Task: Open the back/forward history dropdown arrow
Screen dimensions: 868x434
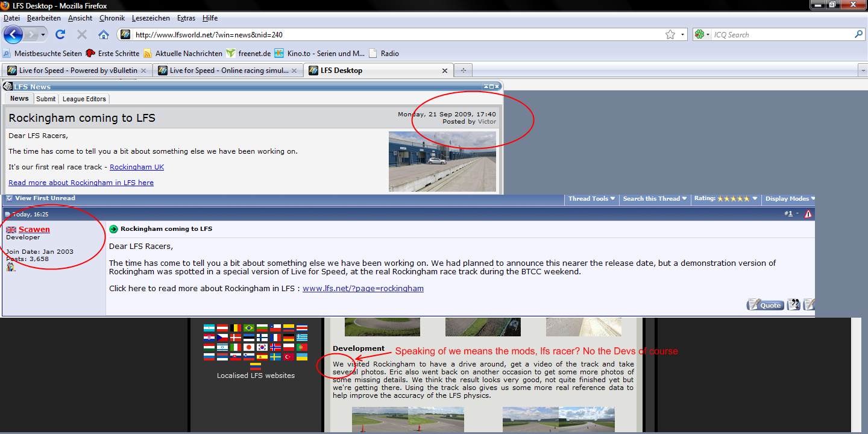Action: 43,35
